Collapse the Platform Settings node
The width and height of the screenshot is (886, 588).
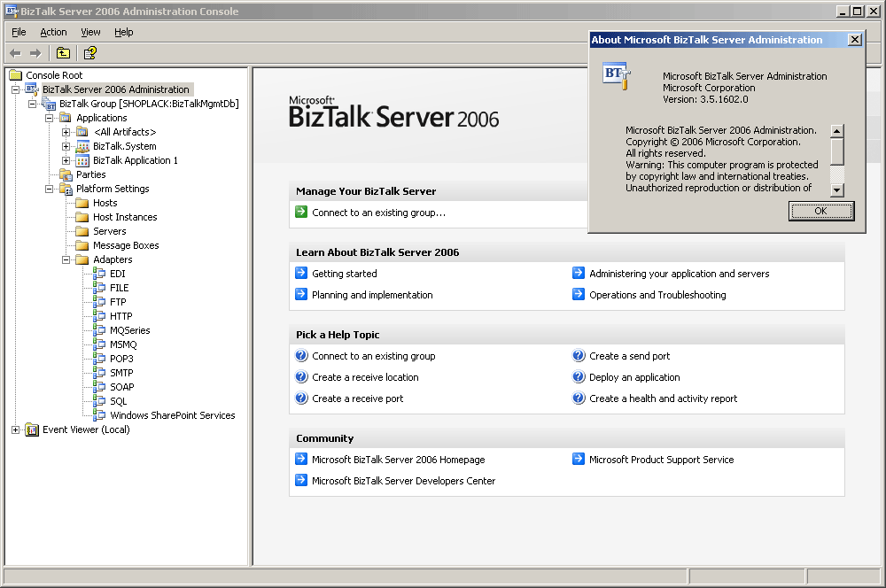click(49, 189)
